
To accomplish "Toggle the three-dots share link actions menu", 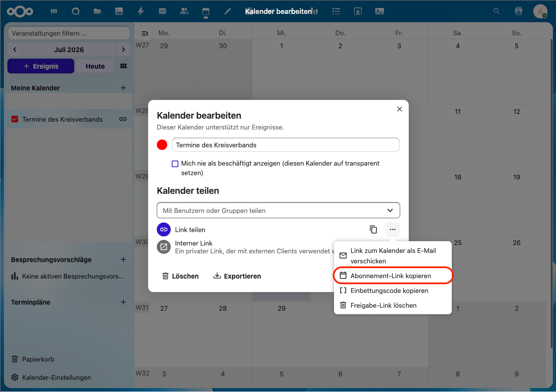I will pos(393,229).
